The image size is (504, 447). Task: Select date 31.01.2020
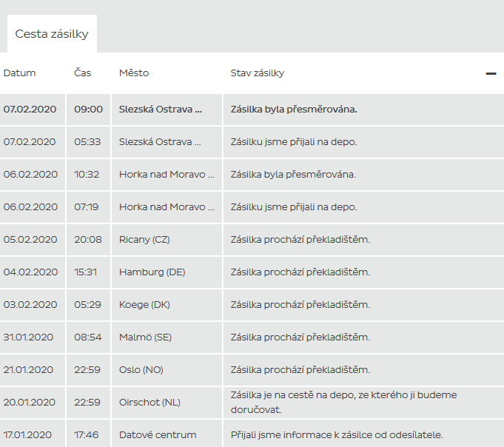28,337
